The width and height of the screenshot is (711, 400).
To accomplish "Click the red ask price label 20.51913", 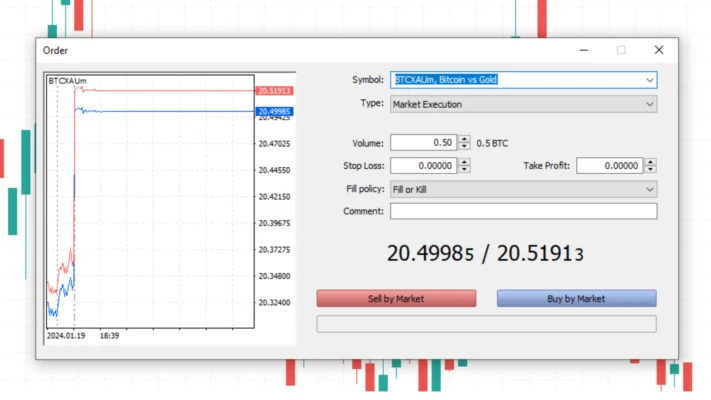I will pyautogui.click(x=274, y=91).
